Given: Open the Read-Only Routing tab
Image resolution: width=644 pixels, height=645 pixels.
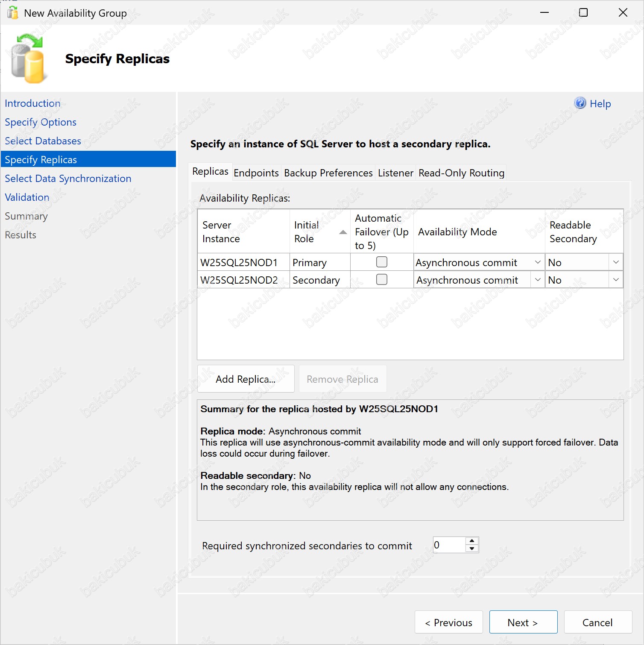Looking at the screenshot, I should coord(461,173).
